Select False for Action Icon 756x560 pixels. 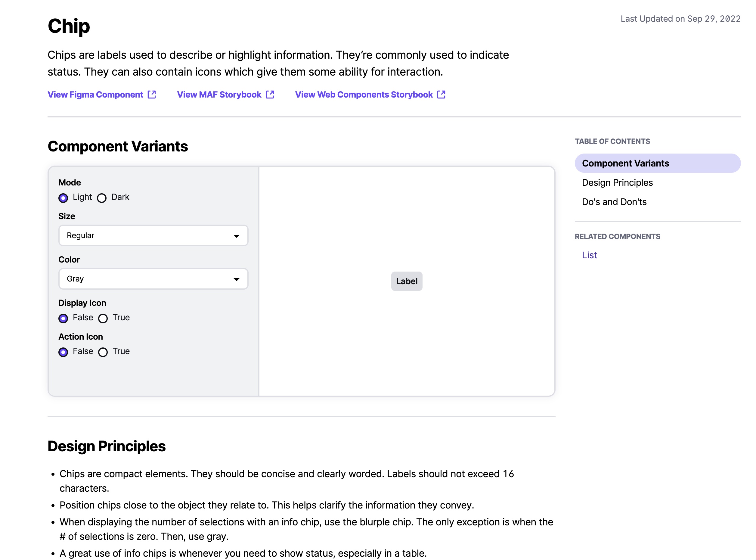(63, 352)
